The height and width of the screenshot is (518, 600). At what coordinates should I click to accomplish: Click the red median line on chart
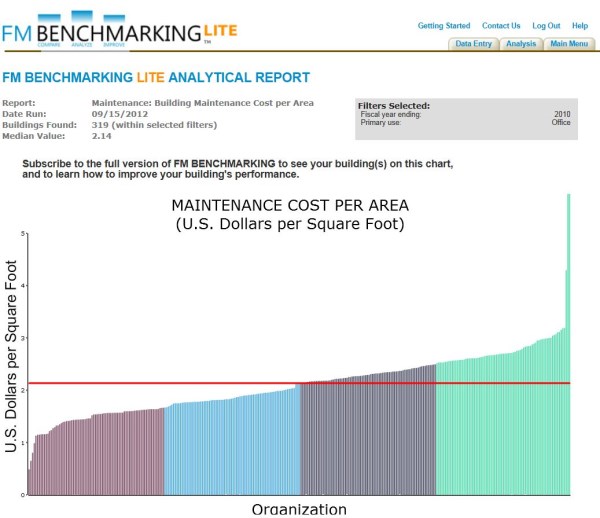pos(299,383)
